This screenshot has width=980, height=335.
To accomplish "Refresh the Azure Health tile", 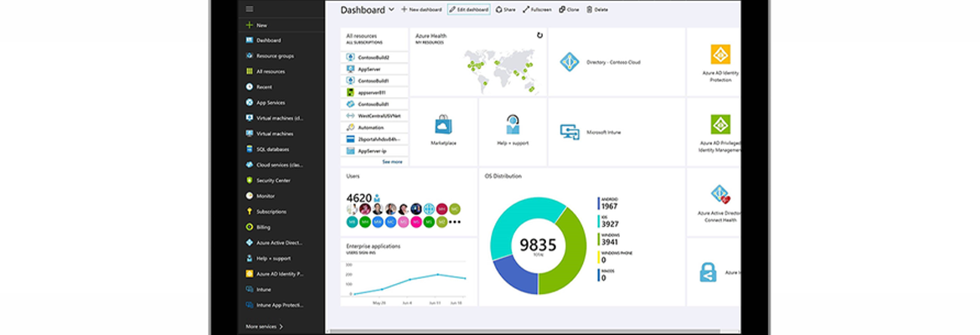I will tap(540, 36).
